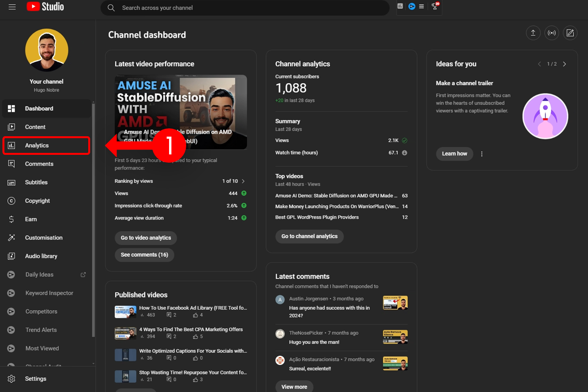Screen dimensions: 588x392
Task: Click the Earn dollar icon in sidebar
Action: tap(11, 219)
